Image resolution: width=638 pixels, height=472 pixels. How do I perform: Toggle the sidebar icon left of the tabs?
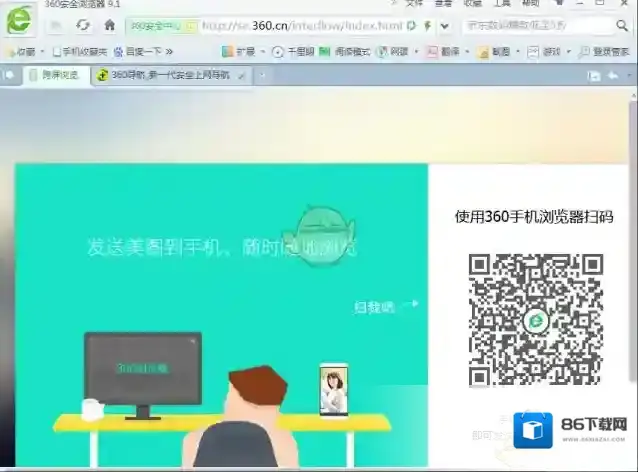point(8,75)
